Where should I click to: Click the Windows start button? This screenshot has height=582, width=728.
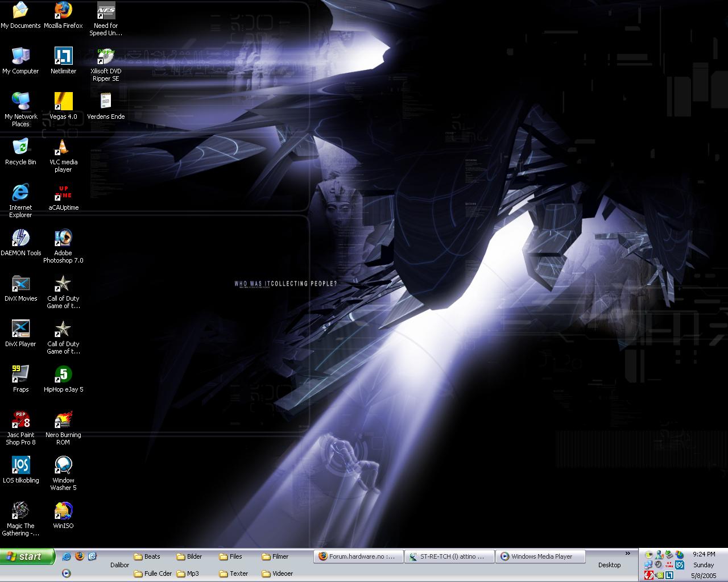(x=27, y=556)
